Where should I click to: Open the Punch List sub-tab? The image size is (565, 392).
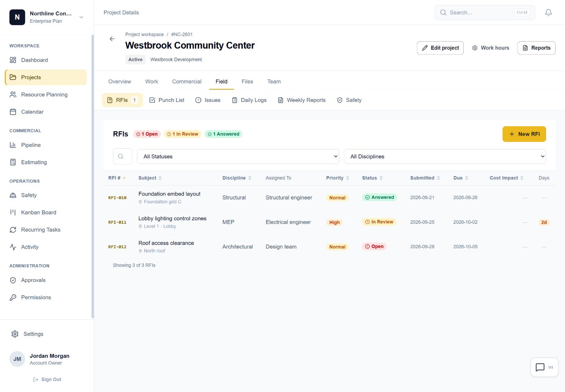coord(167,100)
